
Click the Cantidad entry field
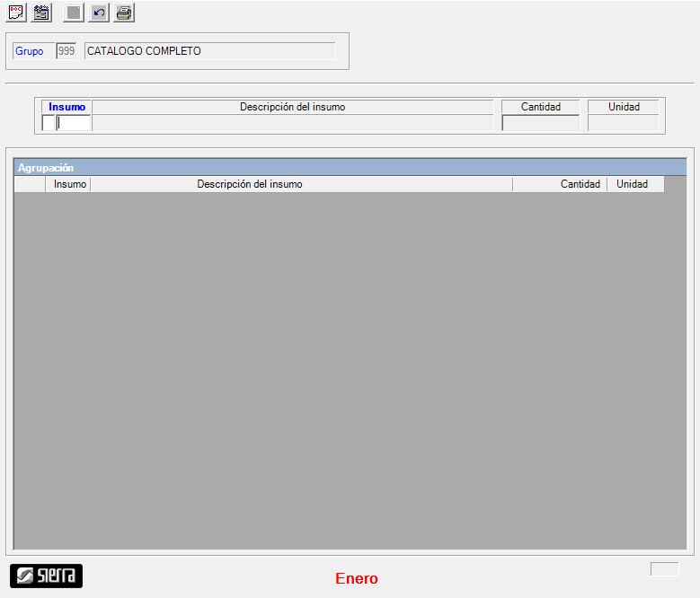pyautogui.click(x=541, y=123)
